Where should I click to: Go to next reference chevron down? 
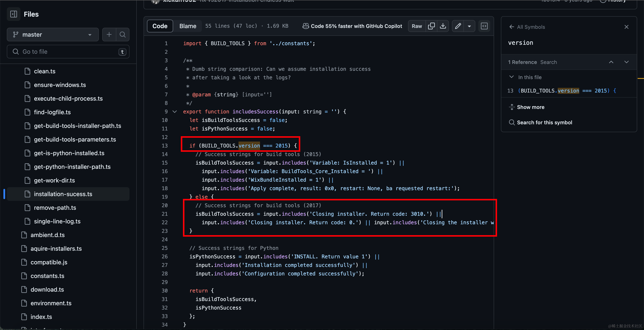tap(626, 62)
